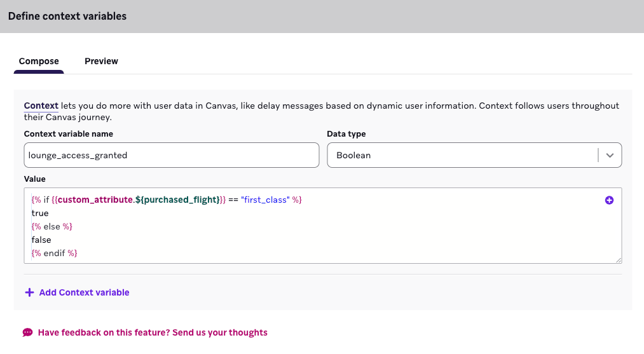Viewport: 644px width, 354px height.
Task: Follow the underlined Context link
Action: pyautogui.click(x=41, y=106)
